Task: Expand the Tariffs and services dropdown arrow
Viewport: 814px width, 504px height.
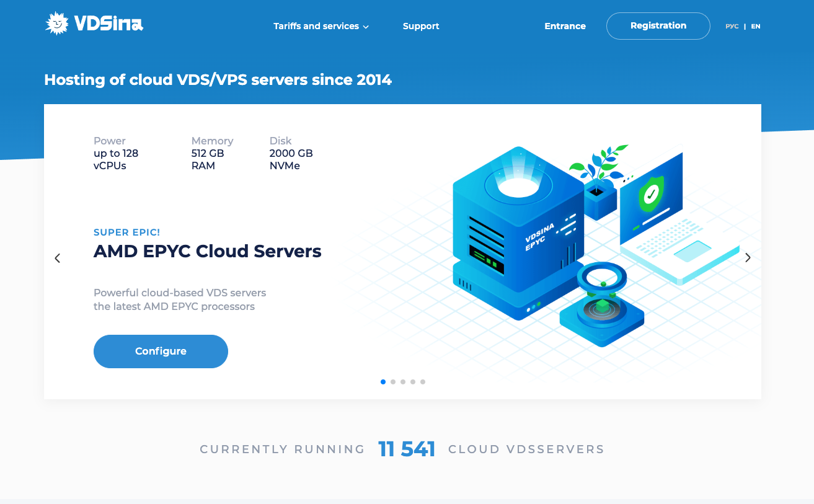Action: tap(366, 27)
